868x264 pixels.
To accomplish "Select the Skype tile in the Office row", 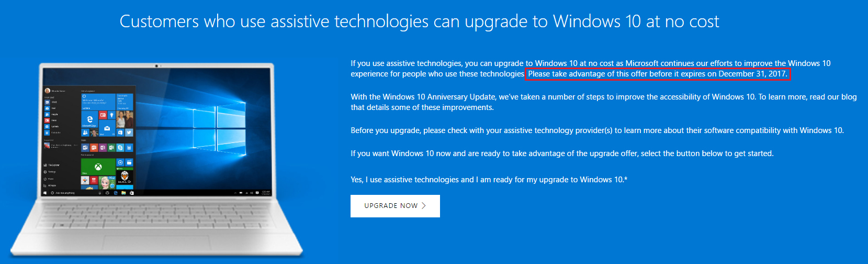I will (x=120, y=148).
